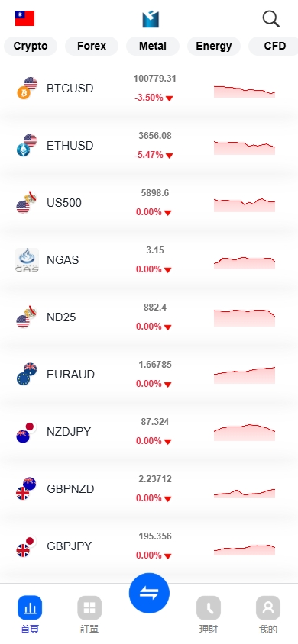Switch to the Energy category
The width and height of the screenshot is (298, 644).
(x=214, y=46)
